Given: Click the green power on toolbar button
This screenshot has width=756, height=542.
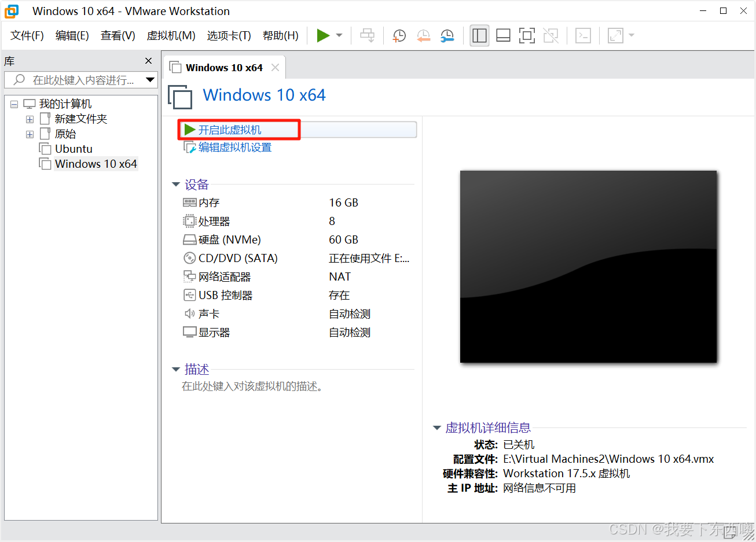Looking at the screenshot, I should (x=323, y=36).
